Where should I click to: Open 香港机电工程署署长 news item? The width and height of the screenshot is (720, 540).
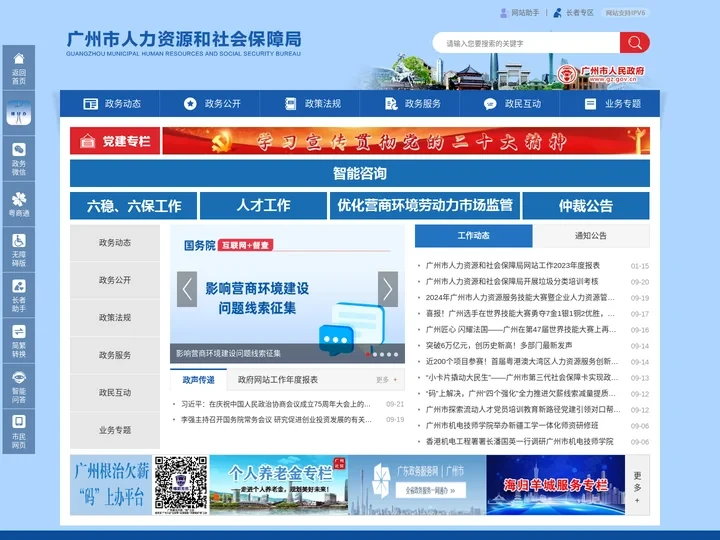pos(519,441)
